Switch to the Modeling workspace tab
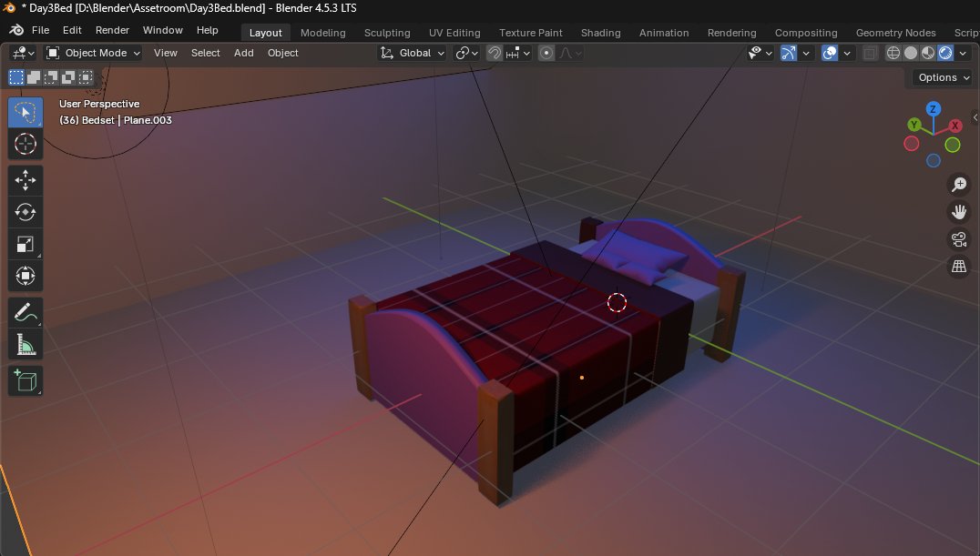980x556 pixels. 323,33
